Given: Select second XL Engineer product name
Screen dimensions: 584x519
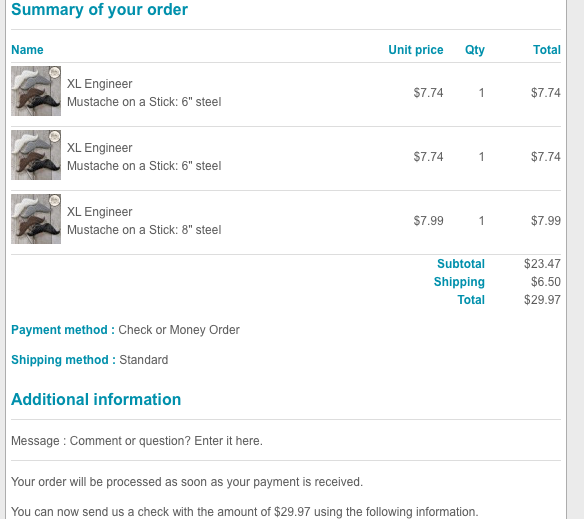Looking at the screenshot, I should (x=99, y=148).
